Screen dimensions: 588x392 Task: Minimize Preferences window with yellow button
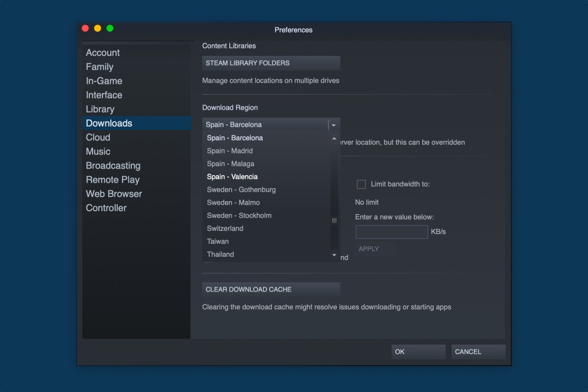point(98,28)
